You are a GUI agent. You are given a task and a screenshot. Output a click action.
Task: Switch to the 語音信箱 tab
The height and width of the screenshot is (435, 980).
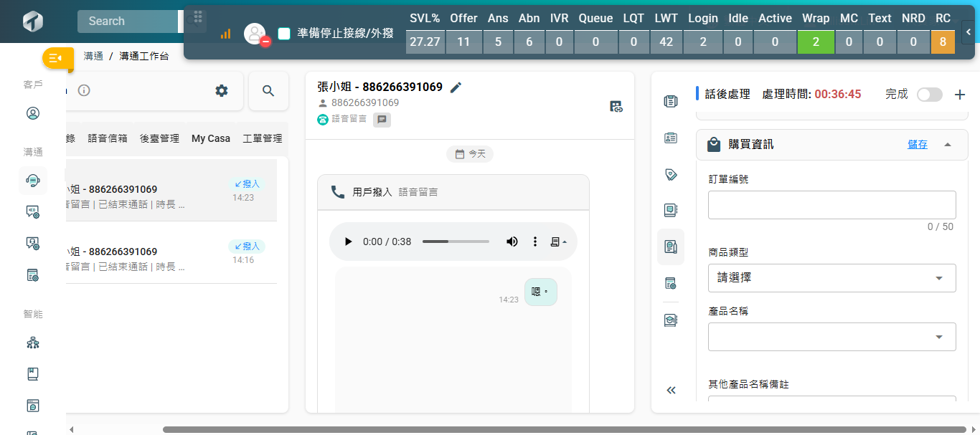[x=108, y=138]
